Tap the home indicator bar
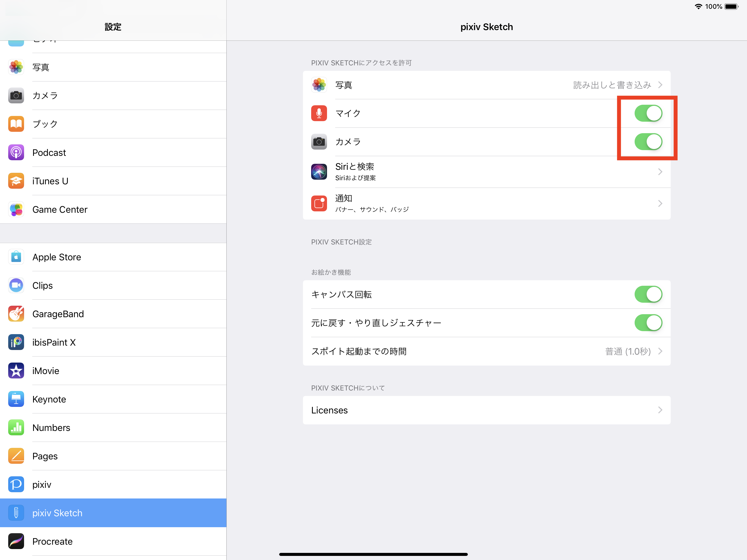747x560 pixels. 373,554
